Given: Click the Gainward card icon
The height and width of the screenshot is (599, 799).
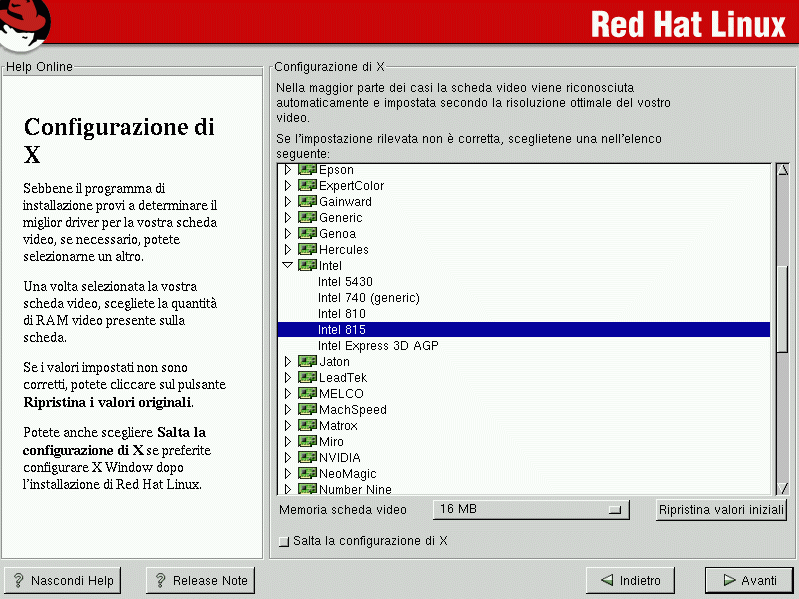Looking at the screenshot, I should point(307,202).
